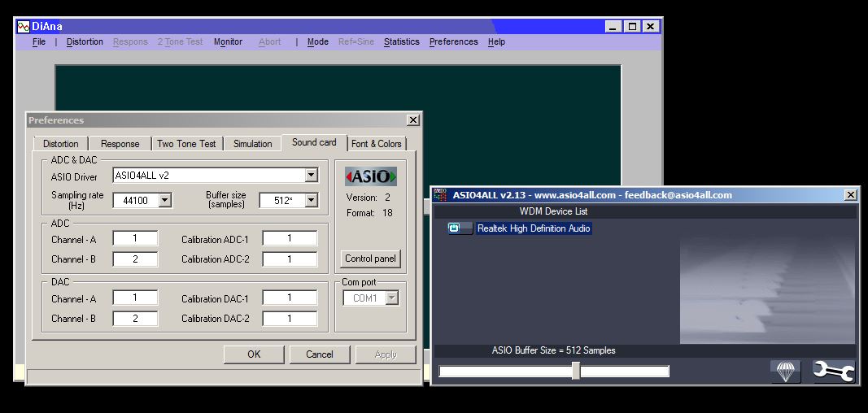Screen dimensions: 868x413
Task: Open the File menu in DiAna
Action: (39, 42)
